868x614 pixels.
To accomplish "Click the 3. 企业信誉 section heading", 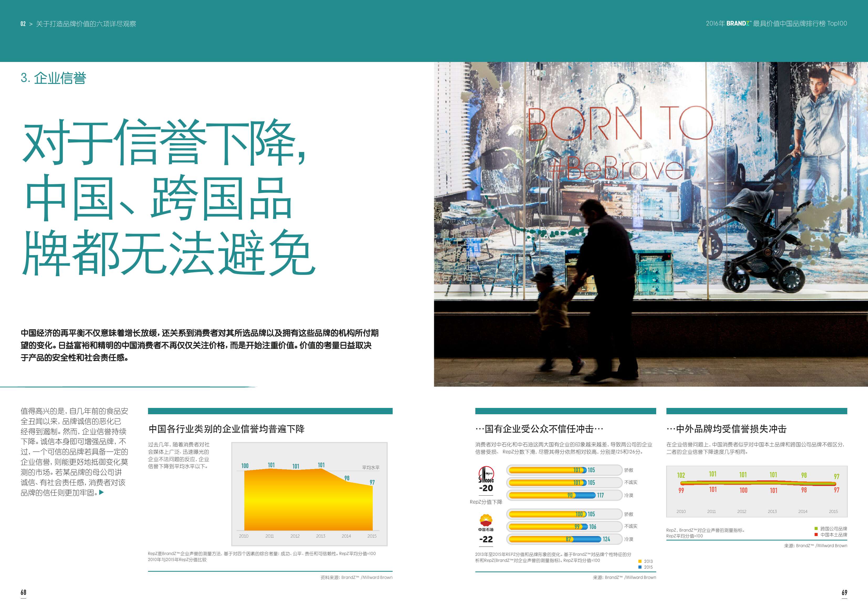I will click(x=53, y=78).
